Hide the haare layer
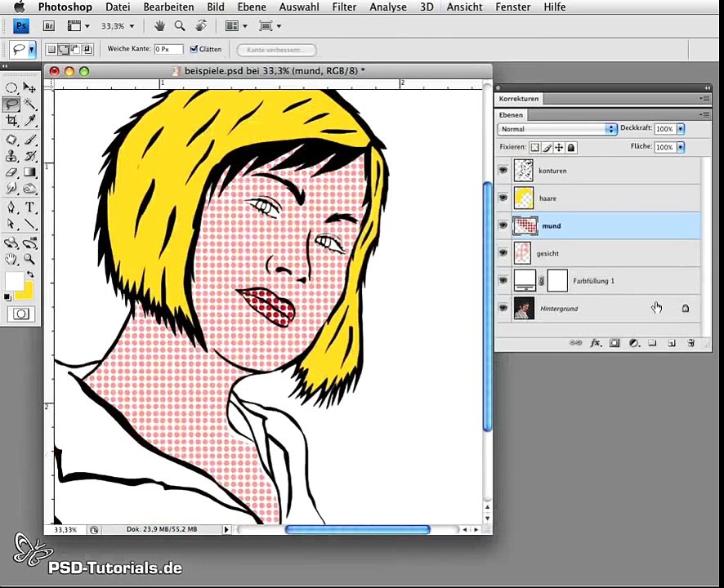The image size is (724, 588). tap(503, 198)
